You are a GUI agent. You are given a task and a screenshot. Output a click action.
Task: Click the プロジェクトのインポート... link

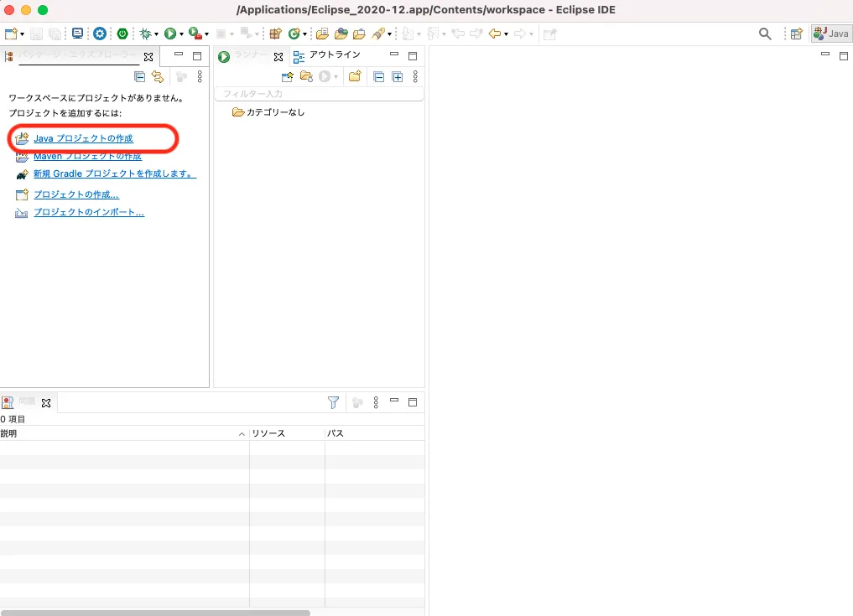point(89,212)
